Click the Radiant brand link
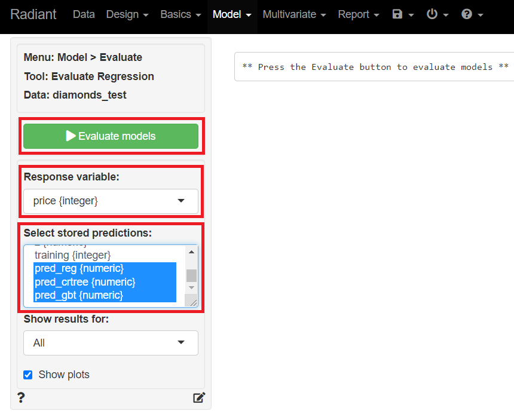The image size is (514, 420). [x=33, y=14]
